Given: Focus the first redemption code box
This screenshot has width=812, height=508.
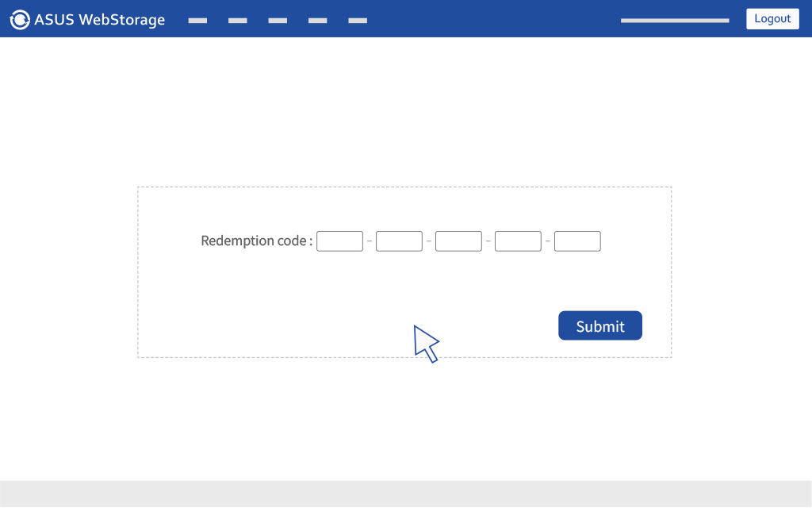Looking at the screenshot, I should coord(339,241).
